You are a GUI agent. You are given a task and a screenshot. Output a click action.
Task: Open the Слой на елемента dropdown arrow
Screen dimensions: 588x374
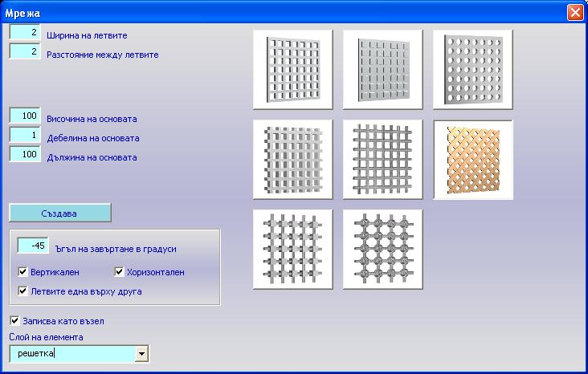pos(141,353)
